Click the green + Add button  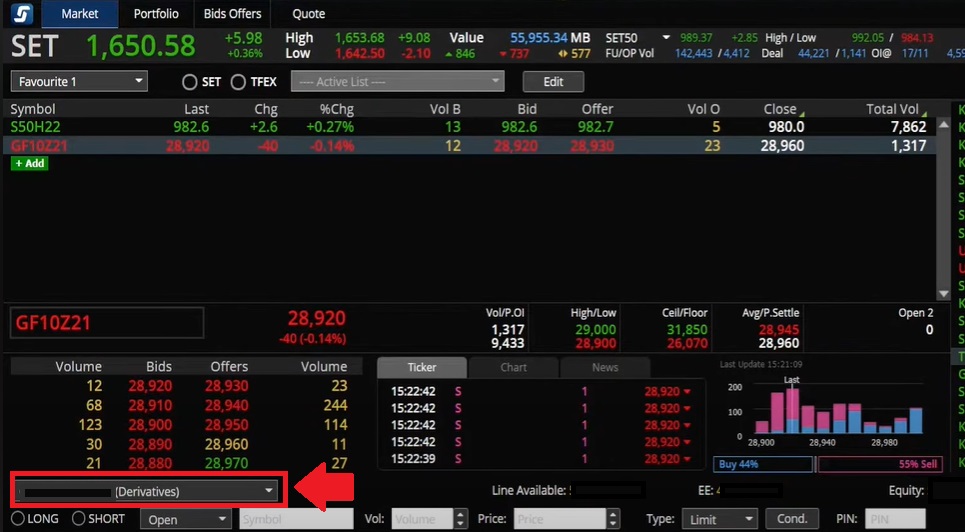click(x=30, y=163)
